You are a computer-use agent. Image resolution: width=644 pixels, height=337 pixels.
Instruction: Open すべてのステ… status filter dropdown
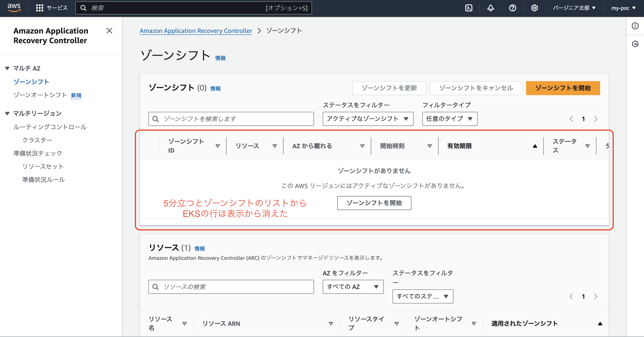coord(423,296)
